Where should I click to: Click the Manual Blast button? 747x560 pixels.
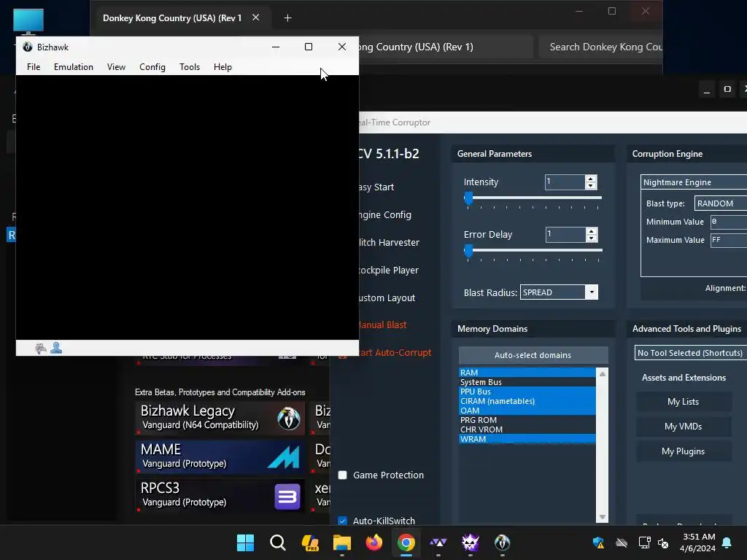click(382, 325)
